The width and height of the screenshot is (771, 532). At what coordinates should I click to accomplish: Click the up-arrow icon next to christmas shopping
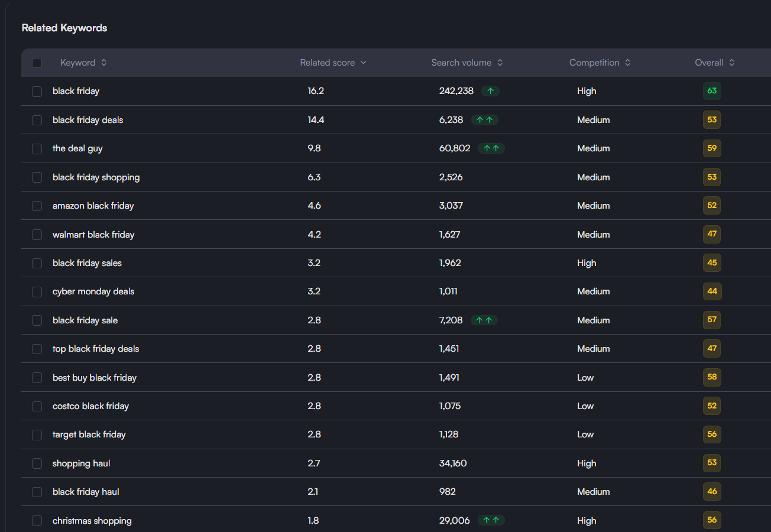click(491, 520)
